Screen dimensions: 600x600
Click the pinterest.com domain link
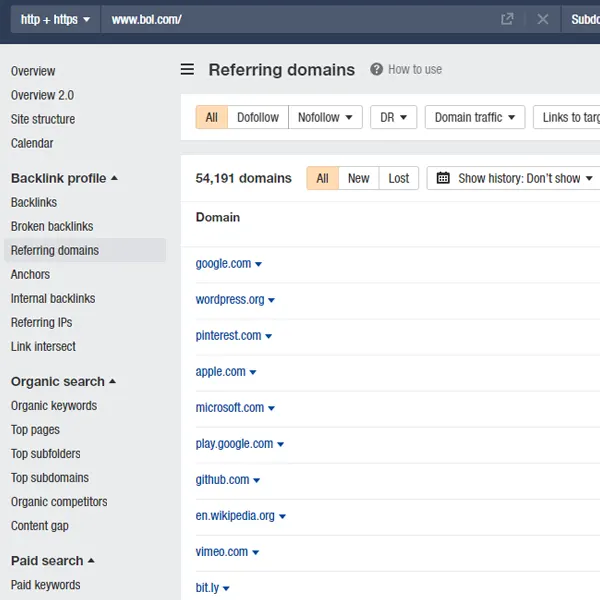[228, 336]
